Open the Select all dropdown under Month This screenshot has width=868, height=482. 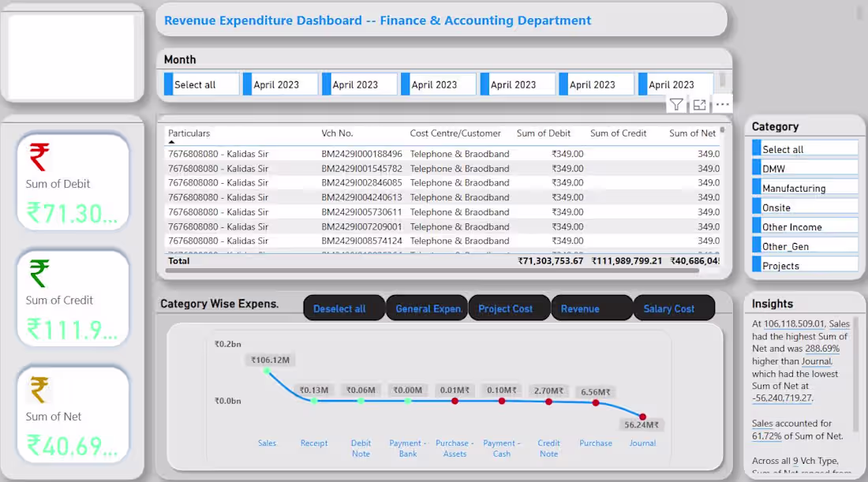point(201,84)
